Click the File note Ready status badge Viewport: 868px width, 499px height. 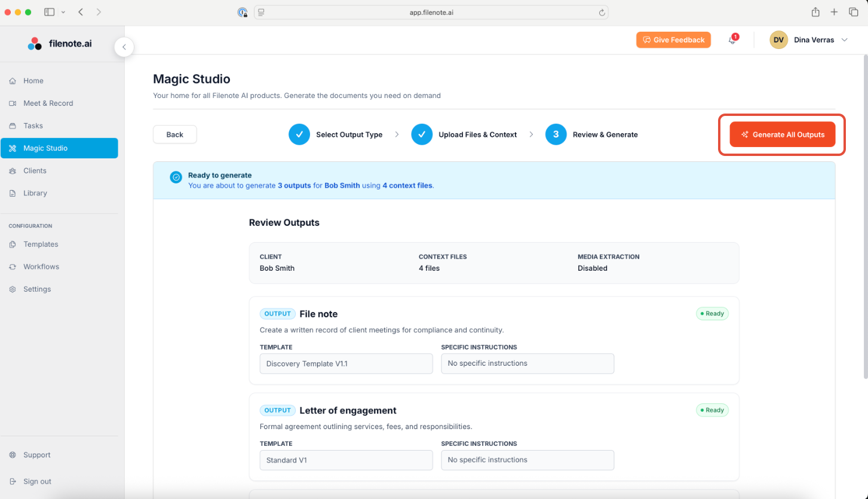click(x=712, y=314)
